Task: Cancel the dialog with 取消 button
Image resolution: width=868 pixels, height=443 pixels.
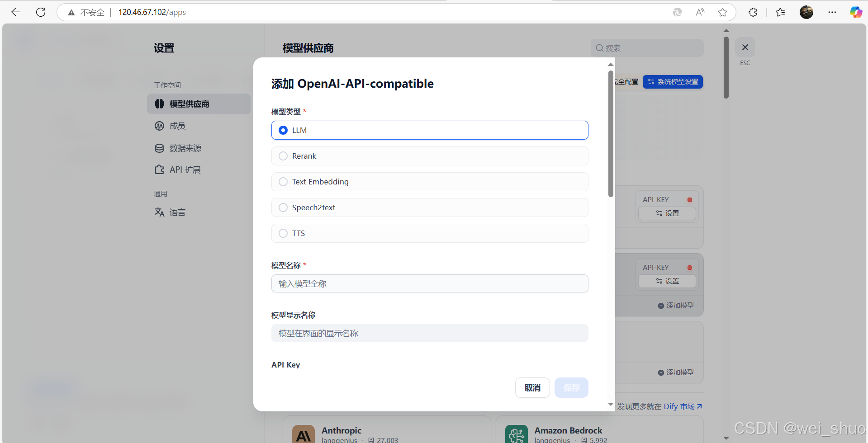Action: point(532,388)
